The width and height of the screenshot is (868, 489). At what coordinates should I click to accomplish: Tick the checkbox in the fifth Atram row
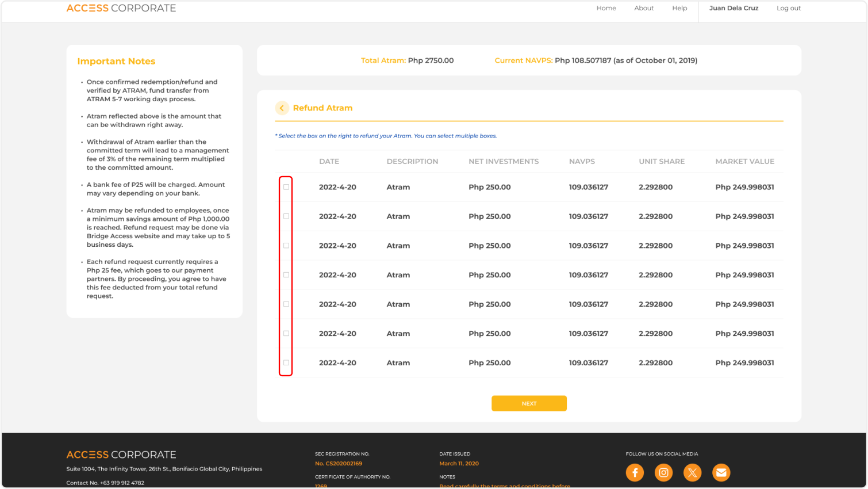286,304
